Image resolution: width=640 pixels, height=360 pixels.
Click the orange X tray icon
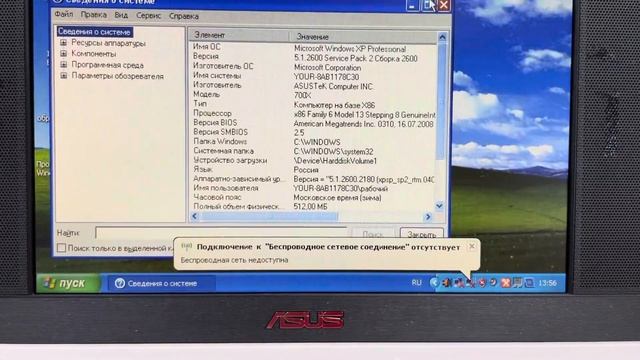tap(506, 282)
